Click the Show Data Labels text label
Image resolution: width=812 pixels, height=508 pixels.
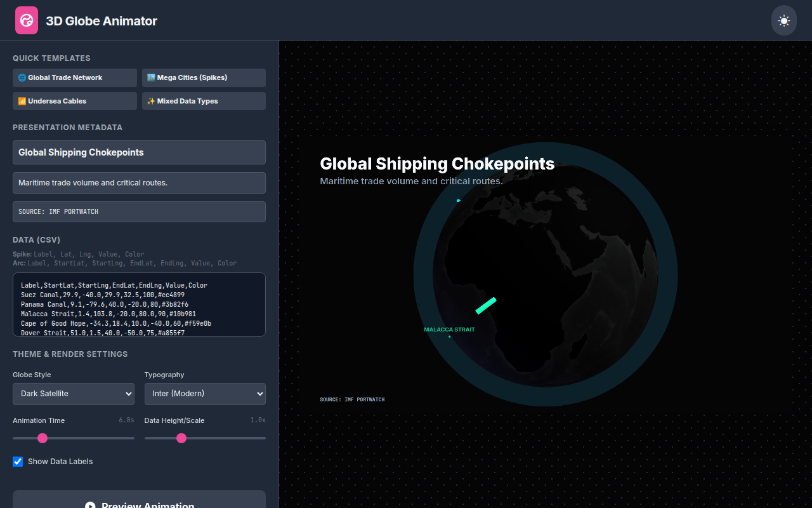[60, 462]
